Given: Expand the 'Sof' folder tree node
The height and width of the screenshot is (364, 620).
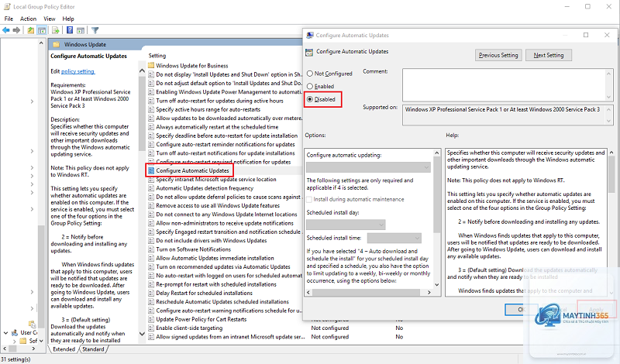Looking at the screenshot, I should [15, 341].
